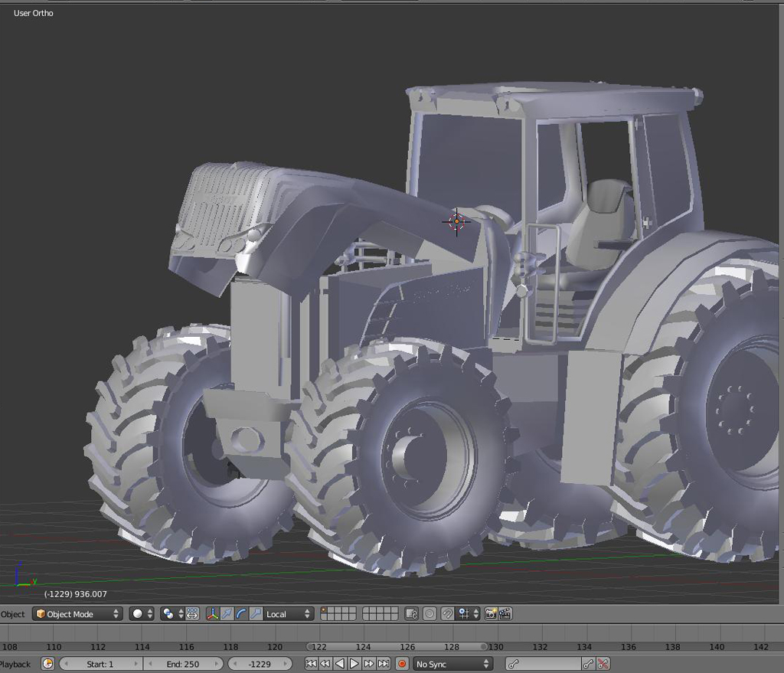Increase End frame with right arrow

pyautogui.click(x=217, y=664)
